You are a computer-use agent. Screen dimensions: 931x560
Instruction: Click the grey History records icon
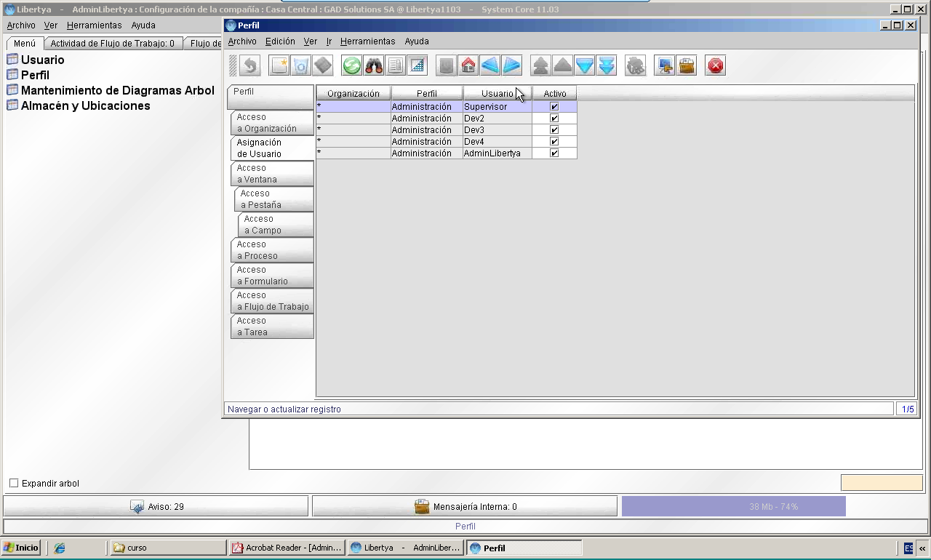pos(447,66)
